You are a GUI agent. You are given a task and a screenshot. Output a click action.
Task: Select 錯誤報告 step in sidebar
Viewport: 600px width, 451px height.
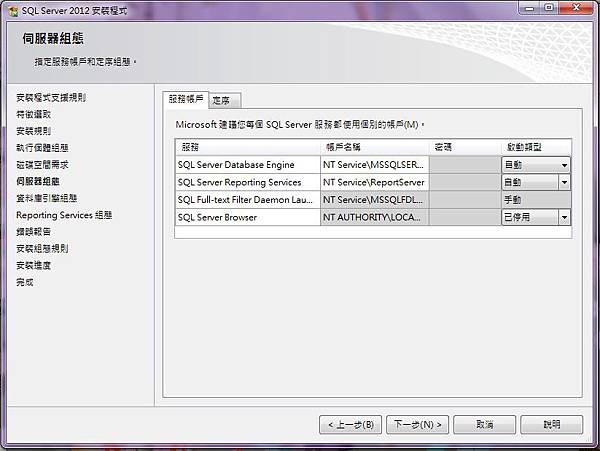[x=33, y=232]
